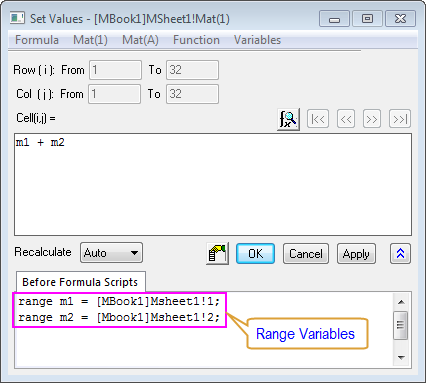Close the Set Values dialog
Viewport: 426px width, 383px height.
click(400, 19)
